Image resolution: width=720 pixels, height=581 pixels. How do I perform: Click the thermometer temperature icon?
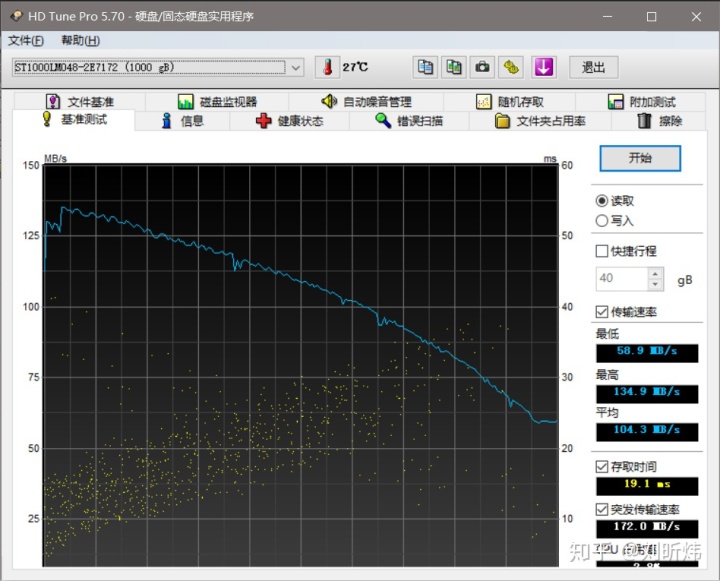[327, 68]
